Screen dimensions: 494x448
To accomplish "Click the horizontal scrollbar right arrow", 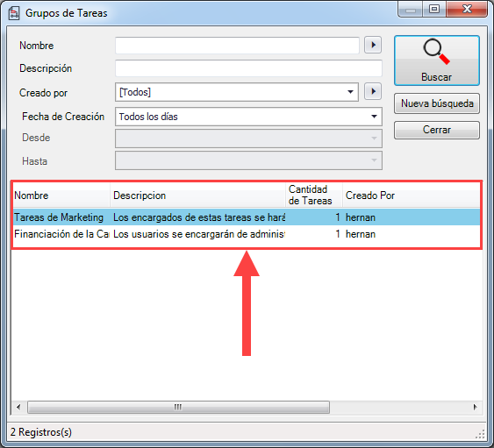I will tap(475, 407).
